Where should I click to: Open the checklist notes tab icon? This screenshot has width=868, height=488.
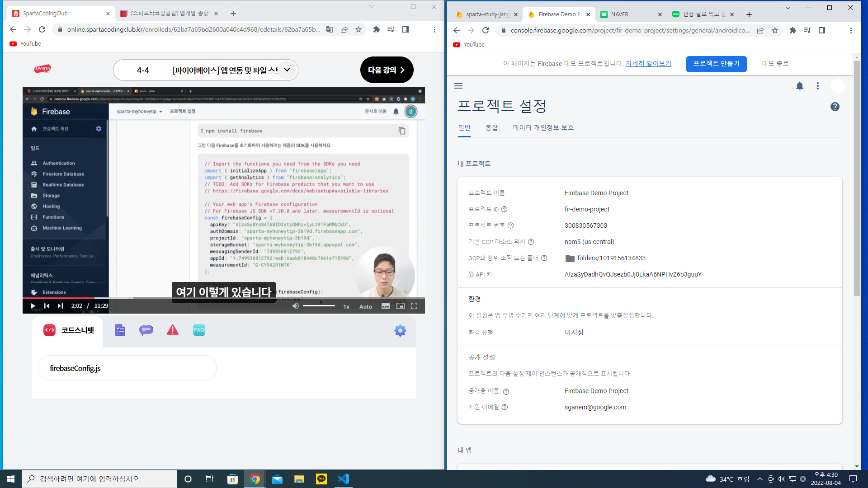120,330
